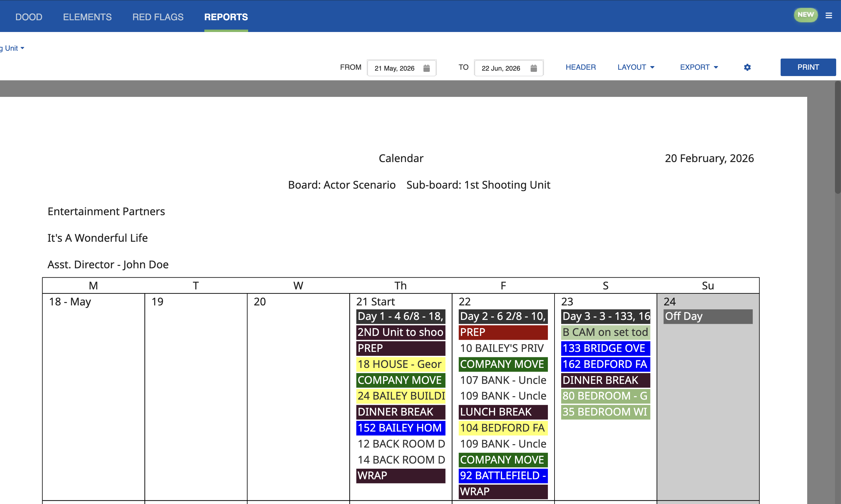
Task: Open the RED FLAGS tab
Action: [158, 17]
